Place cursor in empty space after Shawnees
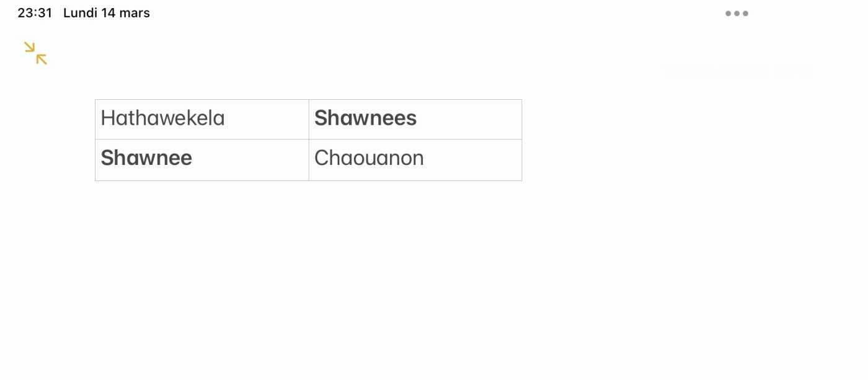This screenshot has width=868, height=380. pos(469,119)
